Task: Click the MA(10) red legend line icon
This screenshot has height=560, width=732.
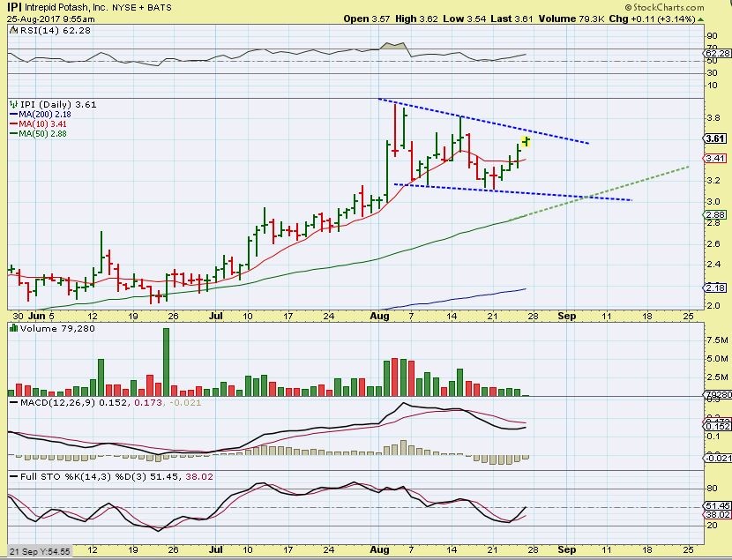Action: point(11,124)
